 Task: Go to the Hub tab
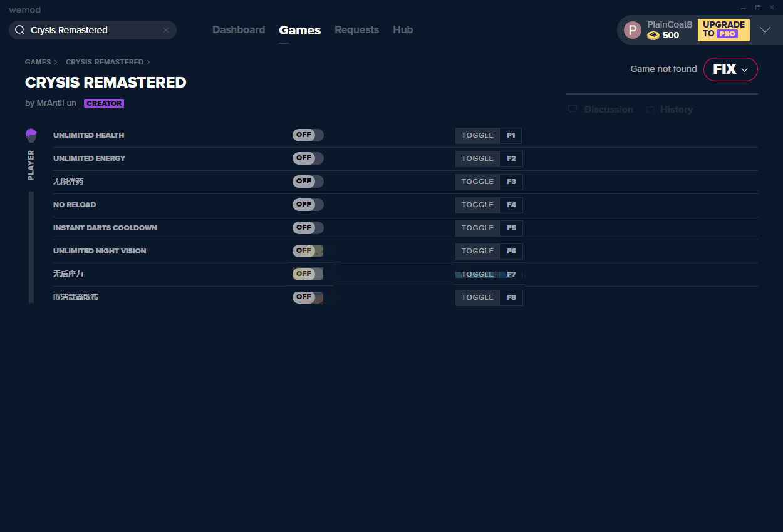pos(403,30)
